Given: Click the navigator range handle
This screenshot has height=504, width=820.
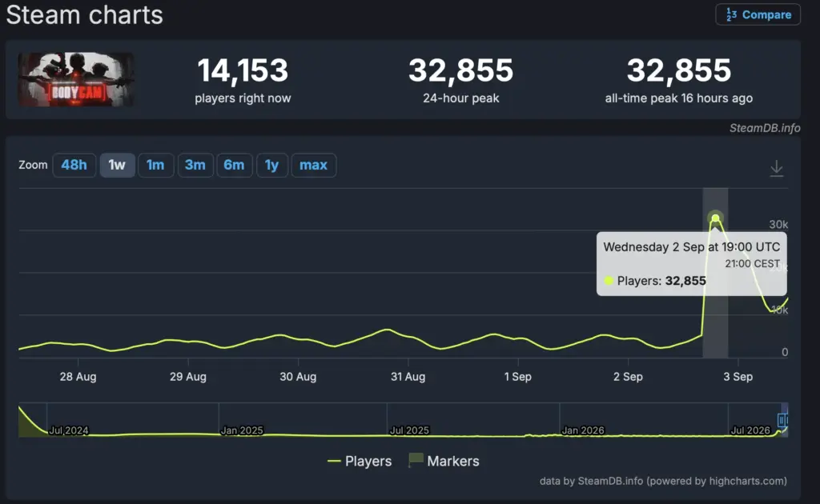Looking at the screenshot, I should (x=782, y=420).
